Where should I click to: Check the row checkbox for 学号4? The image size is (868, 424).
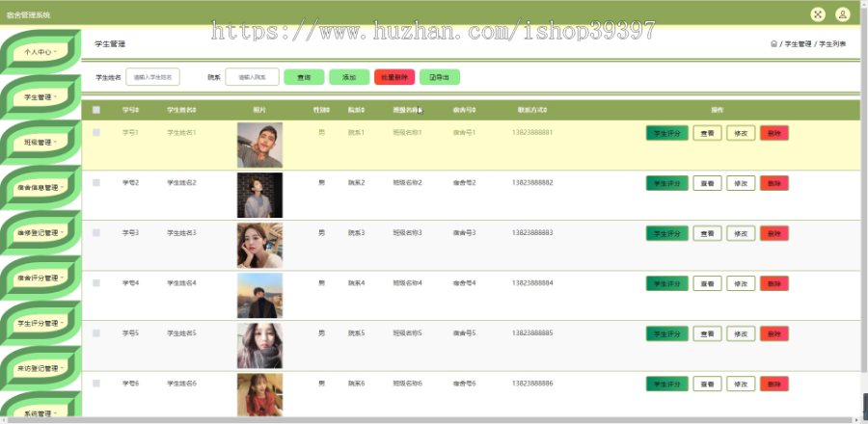pyautogui.click(x=96, y=283)
